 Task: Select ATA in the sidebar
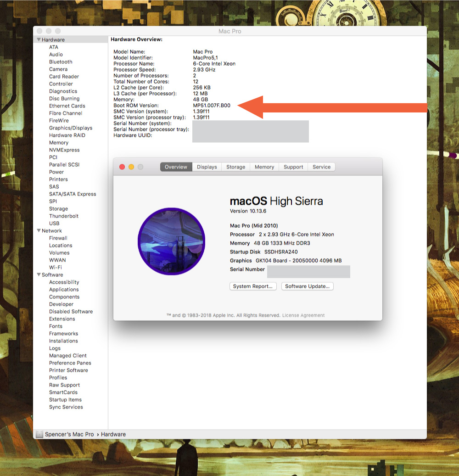[53, 47]
